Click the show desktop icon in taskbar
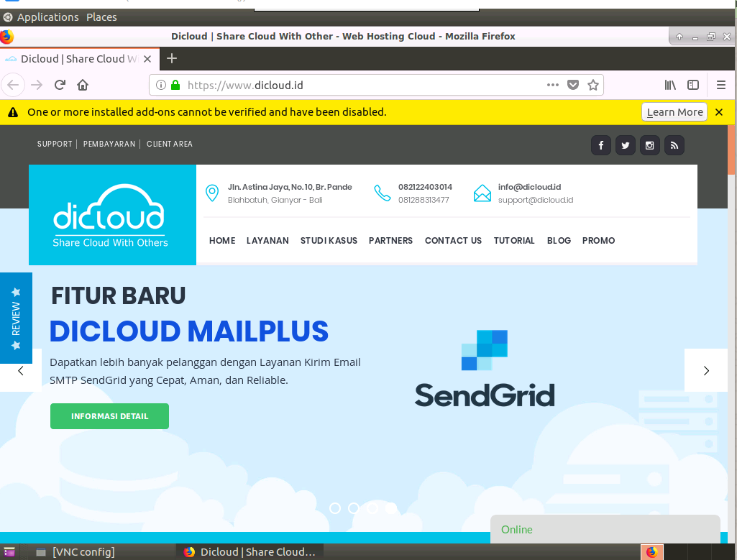Viewport: 737px width, 560px height. tap(9, 552)
